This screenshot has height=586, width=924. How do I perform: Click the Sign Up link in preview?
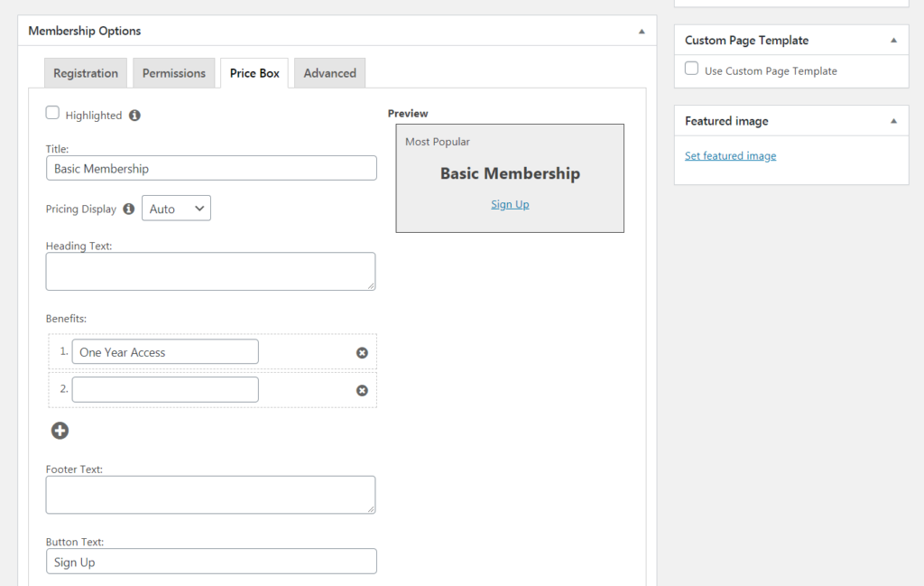tap(510, 205)
